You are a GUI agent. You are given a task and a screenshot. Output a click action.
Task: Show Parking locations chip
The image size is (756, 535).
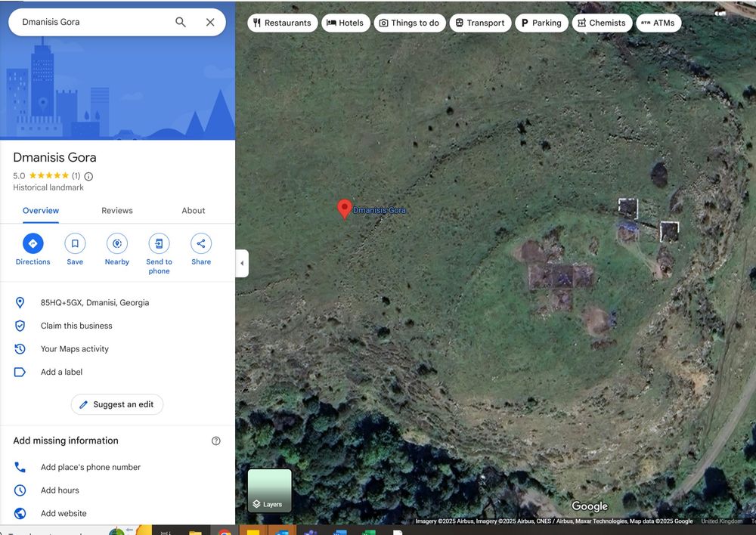[541, 23]
